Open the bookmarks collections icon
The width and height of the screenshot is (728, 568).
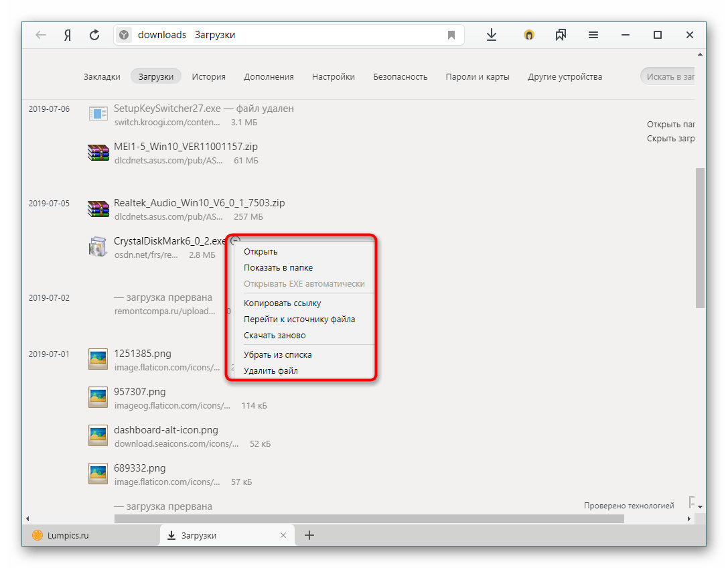coord(561,35)
